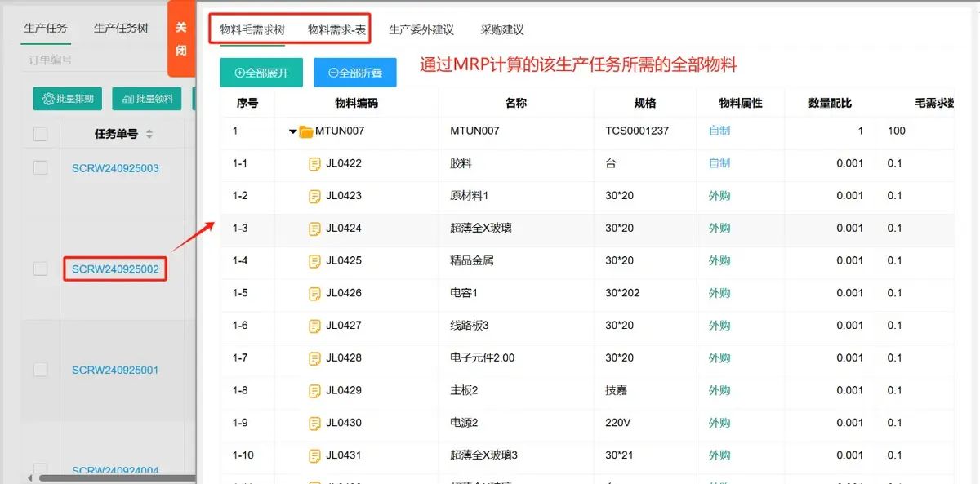This screenshot has height=484, width=980.
Task: Click the document icon beside JL0430
Action: pos(314,423)
